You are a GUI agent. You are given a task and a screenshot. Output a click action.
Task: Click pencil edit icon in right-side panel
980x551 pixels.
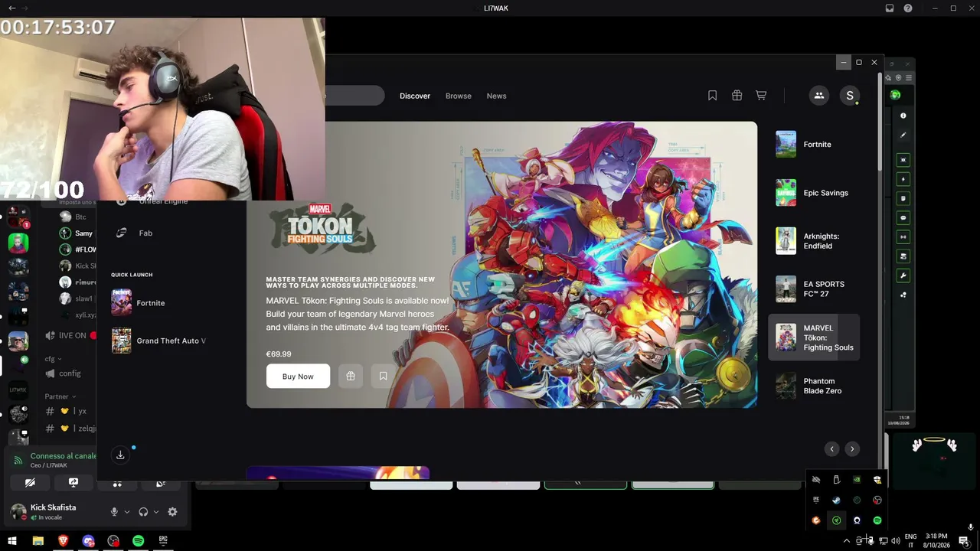tap(903, 135)
